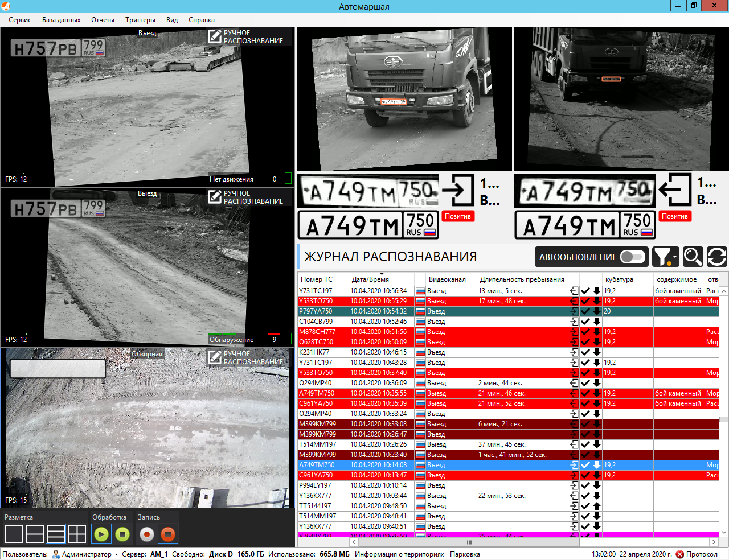Open the Триггеры menu
The height and width of the screenshot is (560, 729).
click(140, 20)
